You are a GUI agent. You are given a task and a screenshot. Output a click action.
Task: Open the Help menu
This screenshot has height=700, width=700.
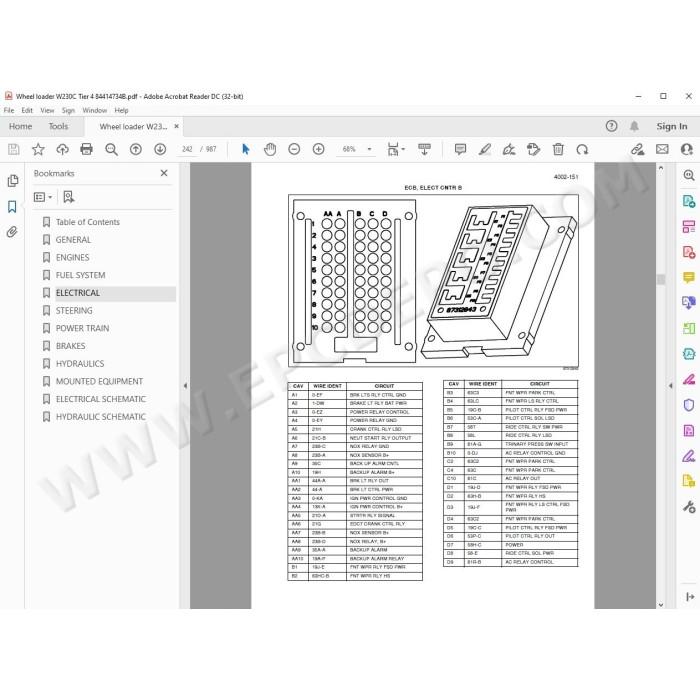pyautogui.click(x=121, y=110)
